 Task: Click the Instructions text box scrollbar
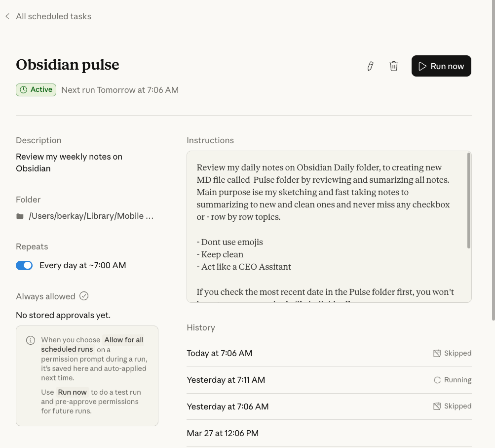click(x=468, y=201)
